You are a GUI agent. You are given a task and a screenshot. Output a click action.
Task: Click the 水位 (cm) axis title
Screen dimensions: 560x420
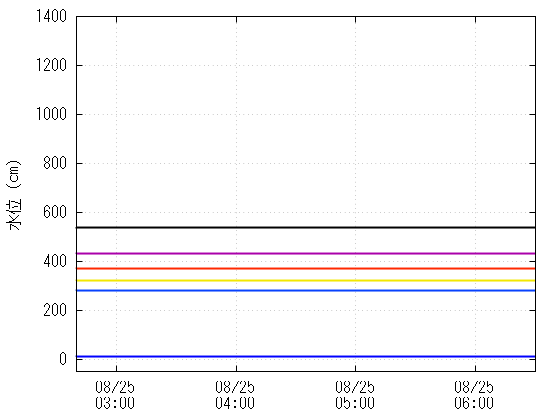click(14, 195)
